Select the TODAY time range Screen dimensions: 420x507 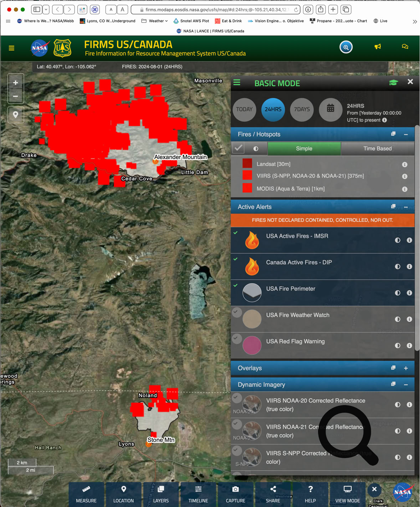pyautogui.click(x=244, y=109)
